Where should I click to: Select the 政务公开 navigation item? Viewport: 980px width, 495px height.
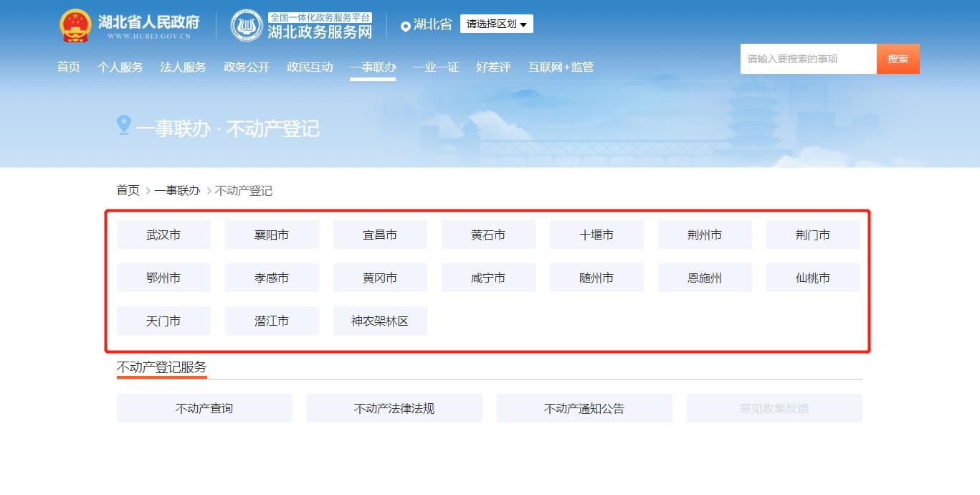246,67
